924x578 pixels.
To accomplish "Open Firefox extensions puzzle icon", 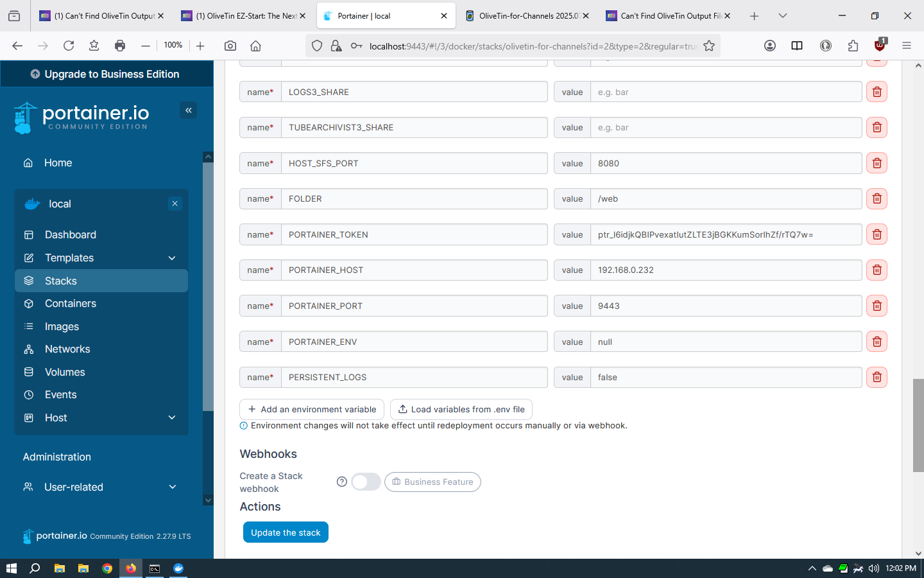I will [853, 46].
